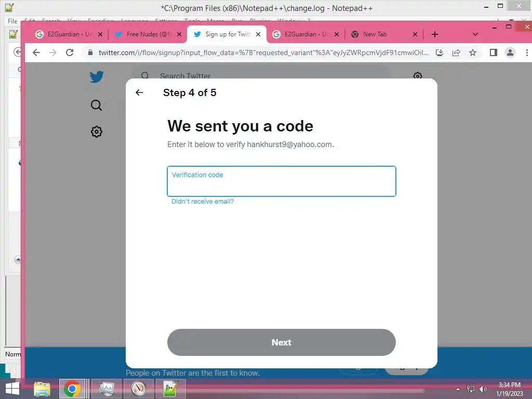Click Notepad++ icon in taskbar
Viewport: 532px width, 399px height.
click(x=170, y=389)
